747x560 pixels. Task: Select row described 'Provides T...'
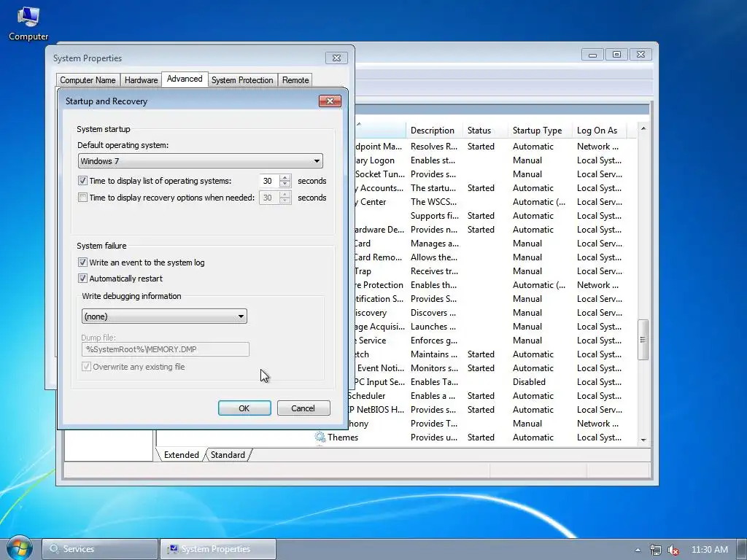tap(491, 424)
